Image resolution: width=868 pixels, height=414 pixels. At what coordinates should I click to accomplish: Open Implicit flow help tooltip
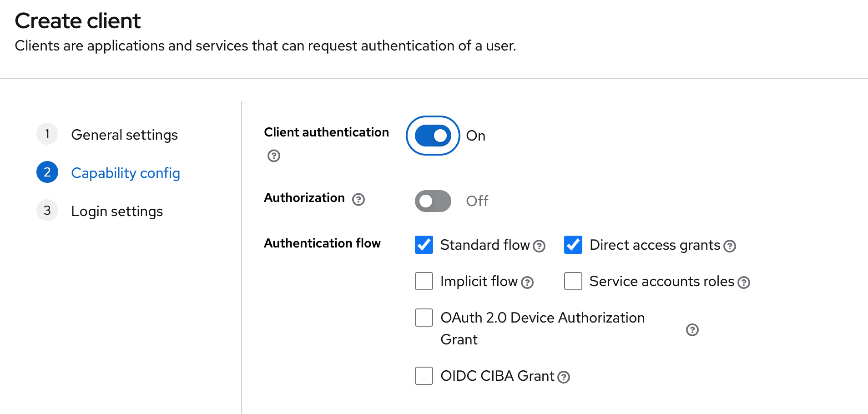pos(527,283)
